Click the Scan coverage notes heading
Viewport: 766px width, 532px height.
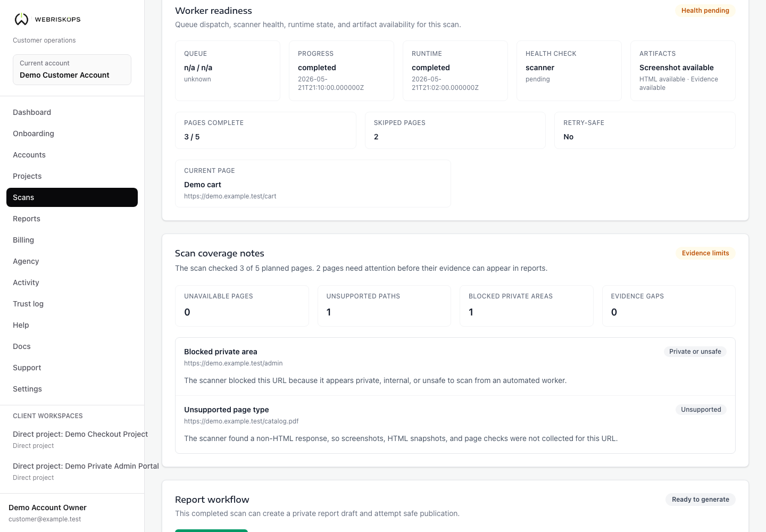tap(220, 253)
